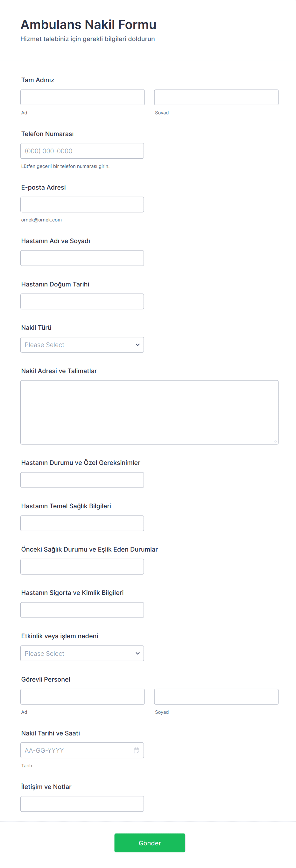
Task: Select the Hastanın Temel Sağlık Bilgileri input
Action: [x=82, y=523]
